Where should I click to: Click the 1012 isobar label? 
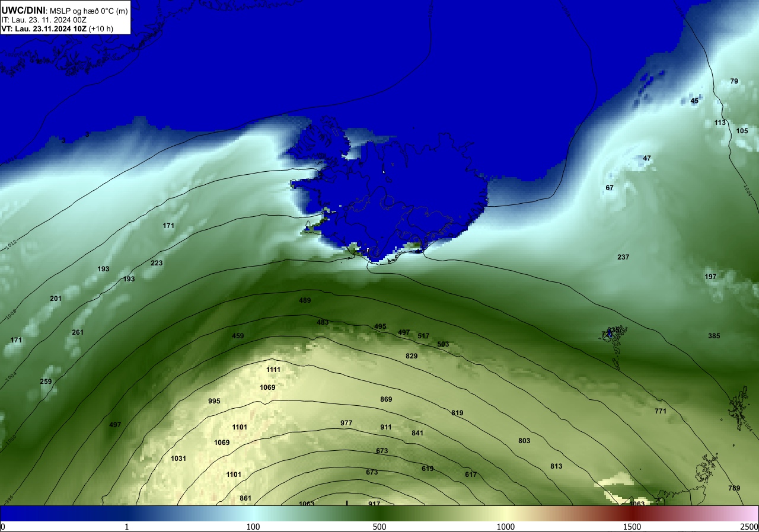(12, 245)
